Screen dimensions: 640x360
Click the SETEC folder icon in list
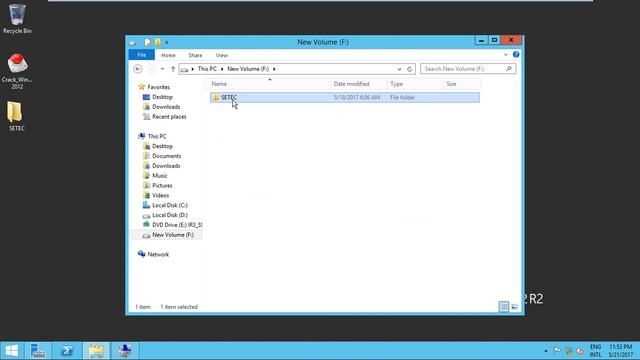click(x=216, y=97)
